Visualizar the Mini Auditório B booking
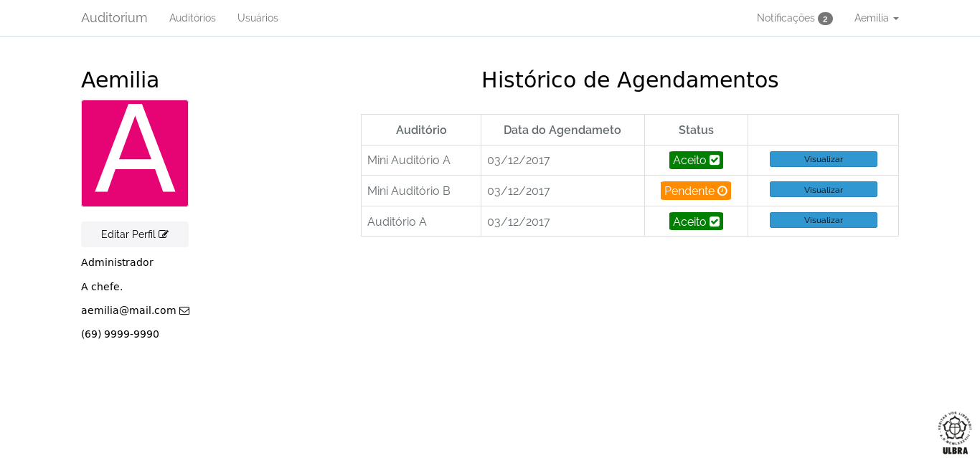Image resolution: width=980 pixels, height=458 pixels. pos(823,189)
